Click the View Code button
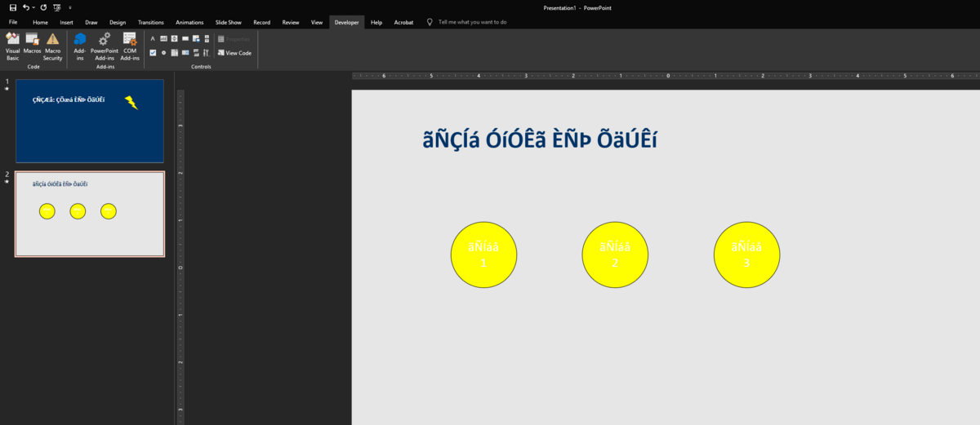Viewport: 980px width, 425px height. coord(234,52)
